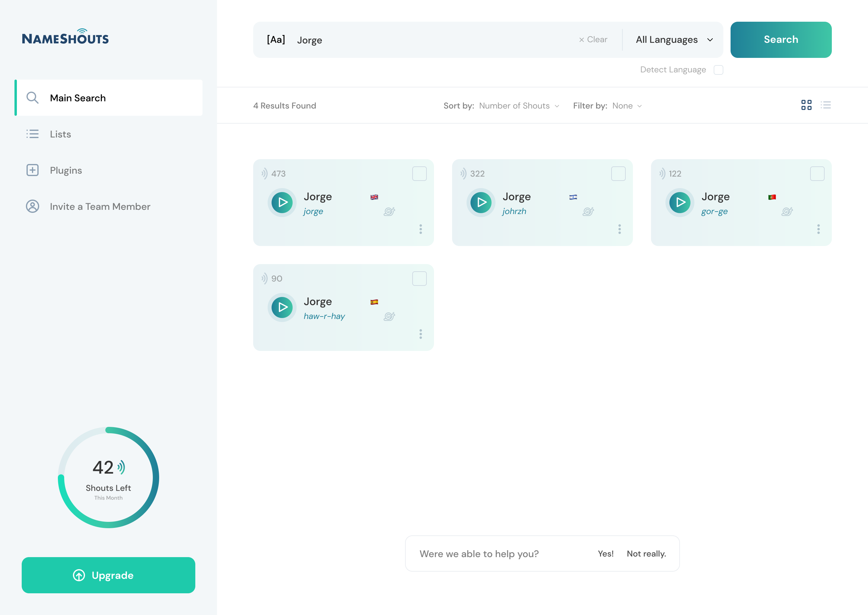Click the [Aa] case icon in search bar

(x=275, y=39)
